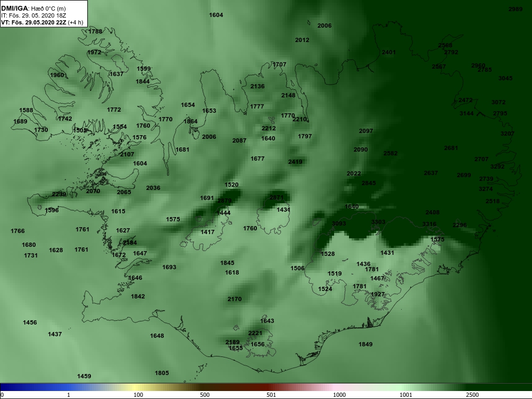The width and height of the screenshot is (532, 399).
Task: Select the map value 2879
Action: click(225, 201)
